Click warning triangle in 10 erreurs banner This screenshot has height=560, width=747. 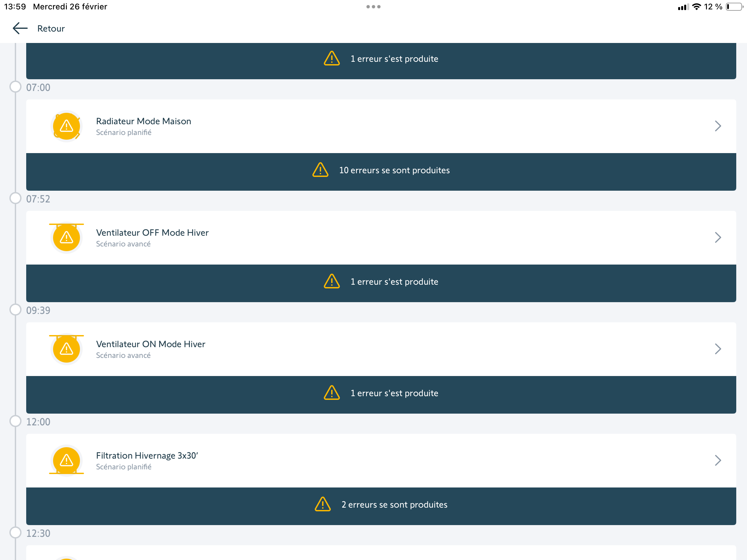(320, 170)
